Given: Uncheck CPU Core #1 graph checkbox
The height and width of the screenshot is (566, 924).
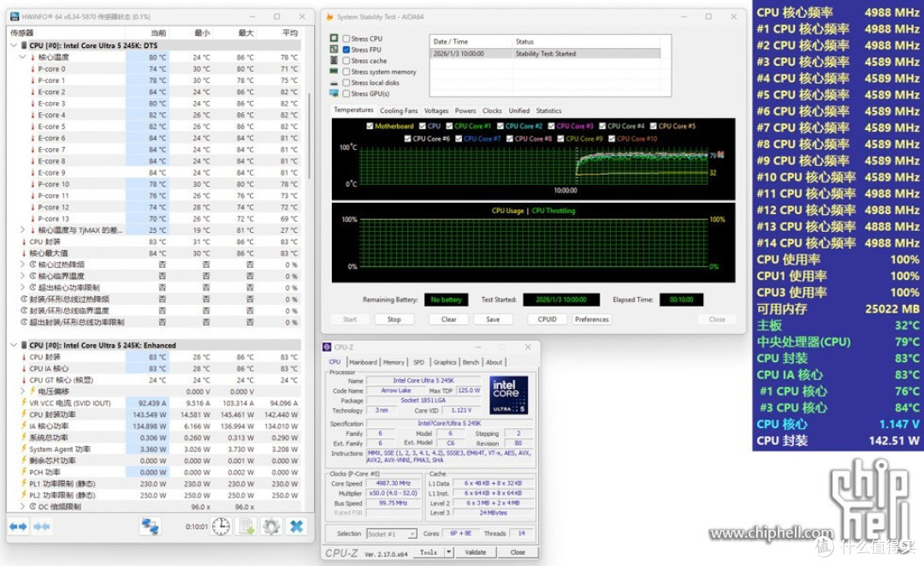Looking at the screenshot, I should coord(450,126).
